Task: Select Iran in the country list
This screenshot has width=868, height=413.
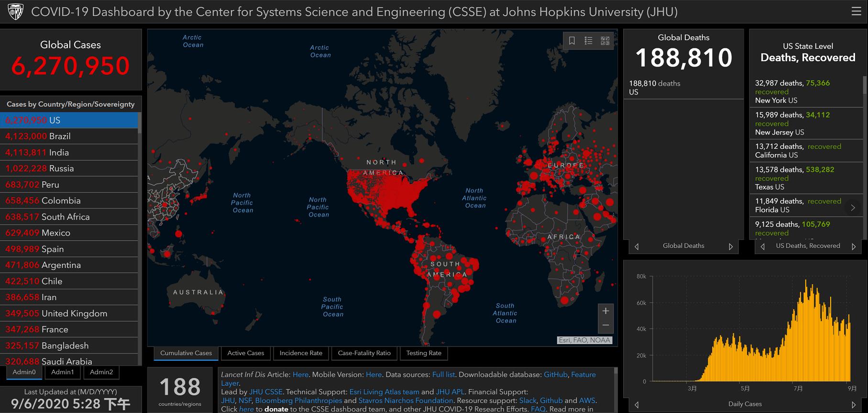Action: 69,297
